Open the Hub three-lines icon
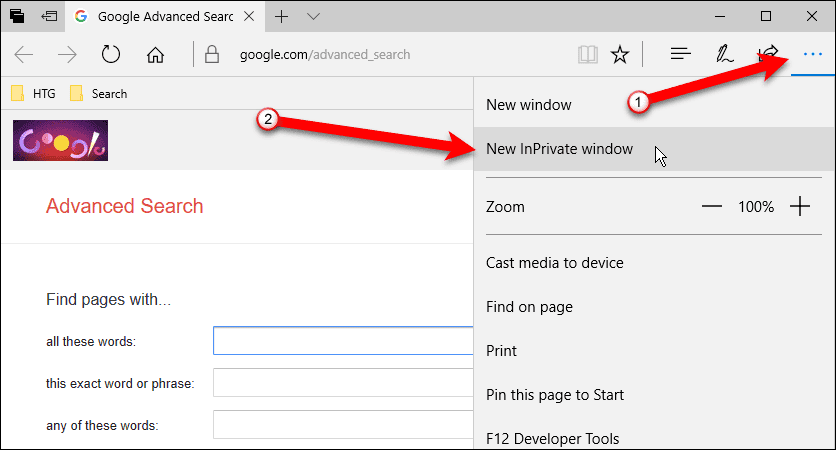 681,54
